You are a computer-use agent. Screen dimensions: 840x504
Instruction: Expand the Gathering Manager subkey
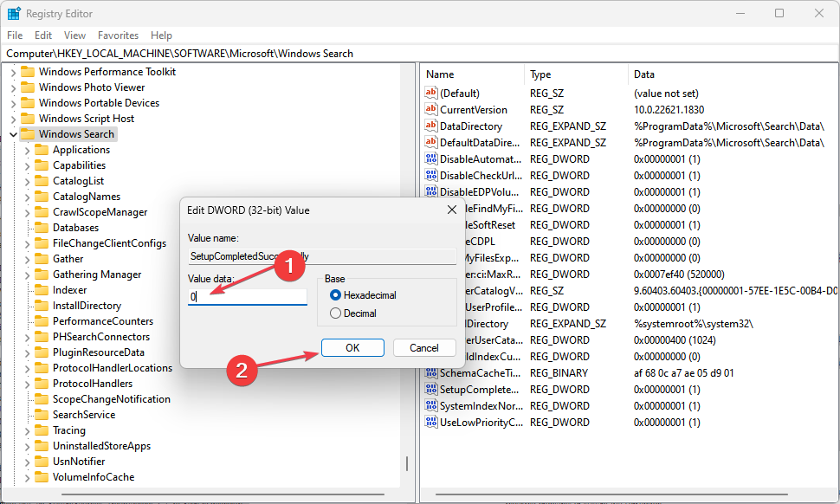point(28,275)
